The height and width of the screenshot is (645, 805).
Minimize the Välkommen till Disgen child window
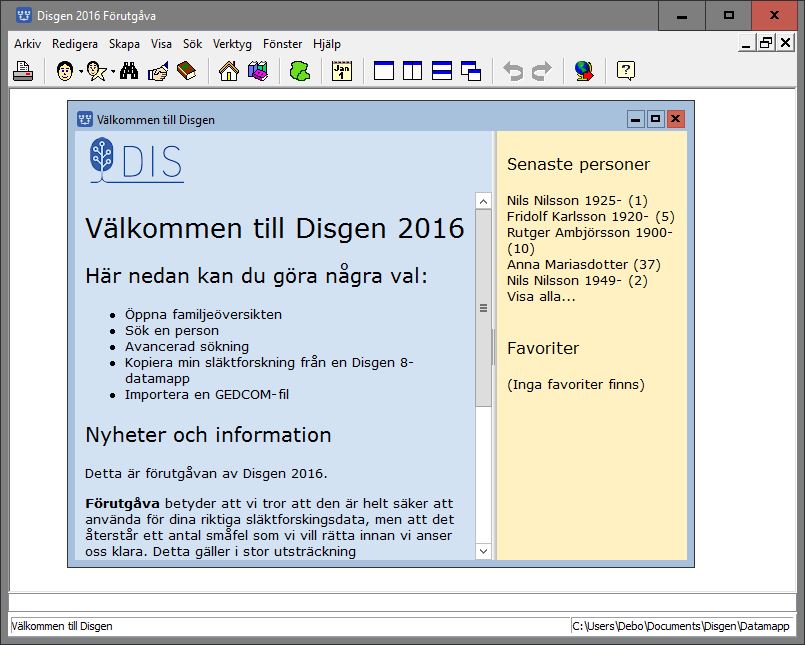coord(635,119)
